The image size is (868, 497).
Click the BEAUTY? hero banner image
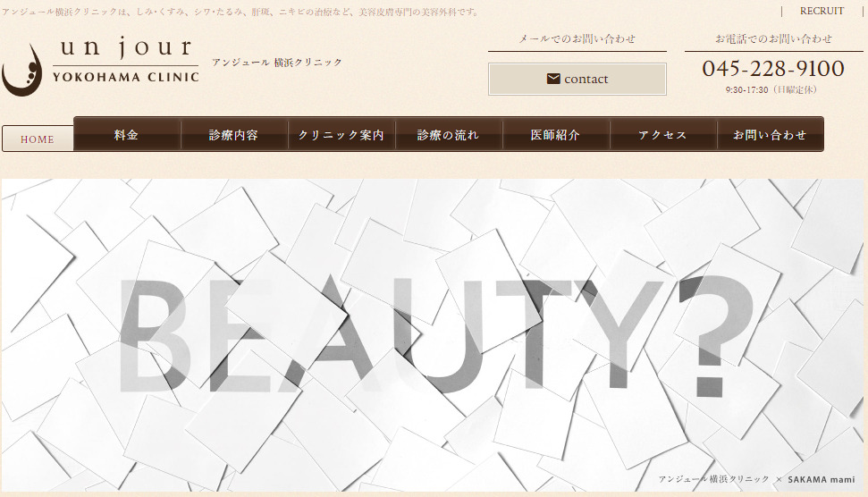point(434,335)
